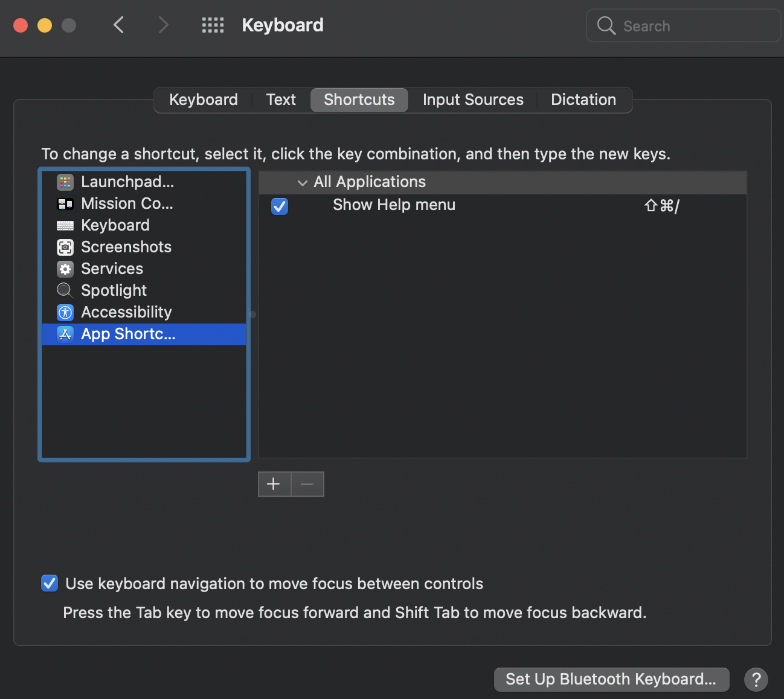This screenshot has width=784, height=699.
Task: Select the Accessibility icon in the list
Action: [65, 313]
